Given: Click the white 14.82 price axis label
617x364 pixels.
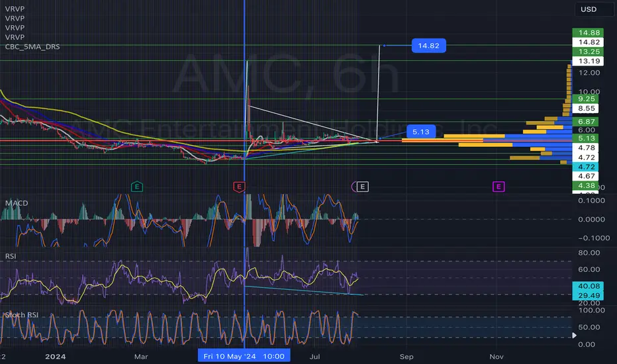Looking at the screenshot, I should 589,42.
